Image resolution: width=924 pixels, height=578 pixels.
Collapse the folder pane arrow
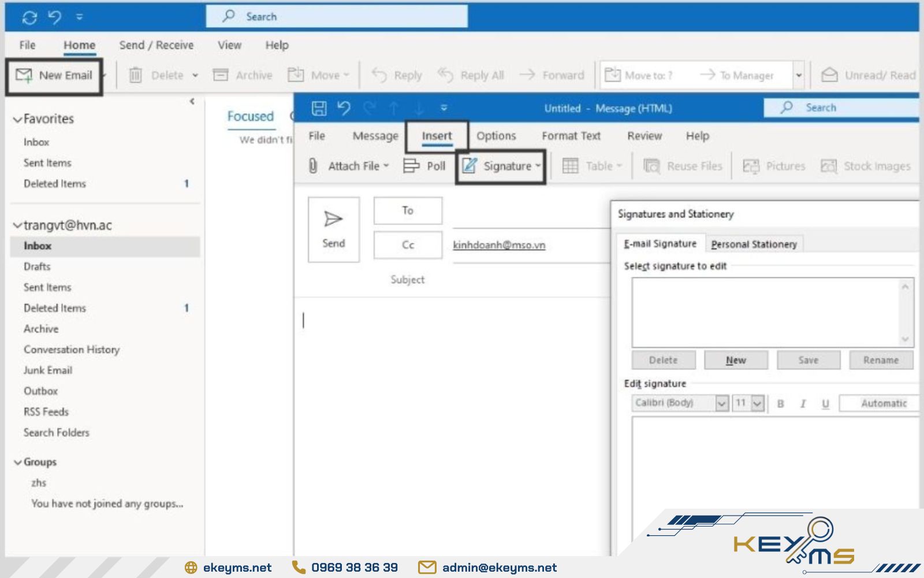[x=192, y=102]
